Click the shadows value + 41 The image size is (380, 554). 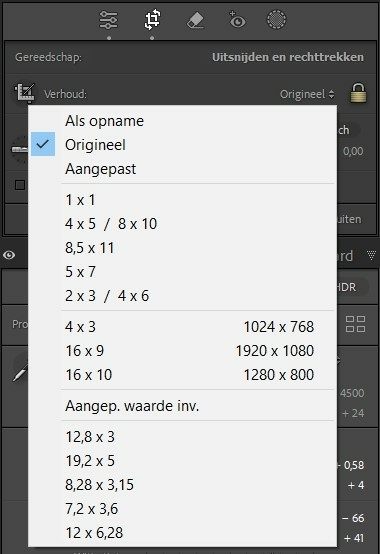point(354,538)
